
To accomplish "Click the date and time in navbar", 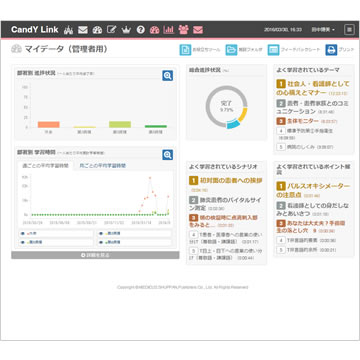I will pos(283,30).
